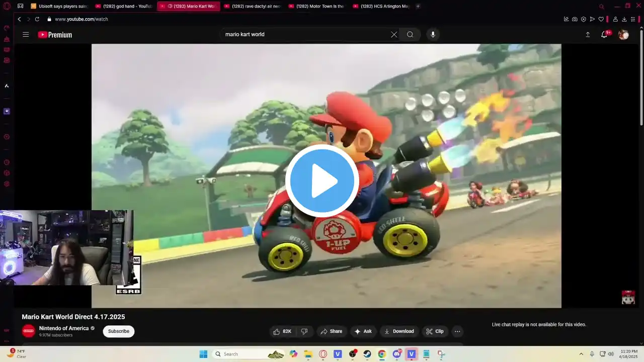Click the Ask button
This screenshot has height=362, width=644.
[x=363, y=331]
